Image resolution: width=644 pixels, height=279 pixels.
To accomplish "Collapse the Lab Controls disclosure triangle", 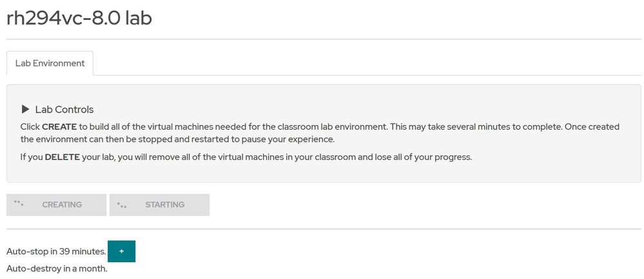I will pos(25,110).
